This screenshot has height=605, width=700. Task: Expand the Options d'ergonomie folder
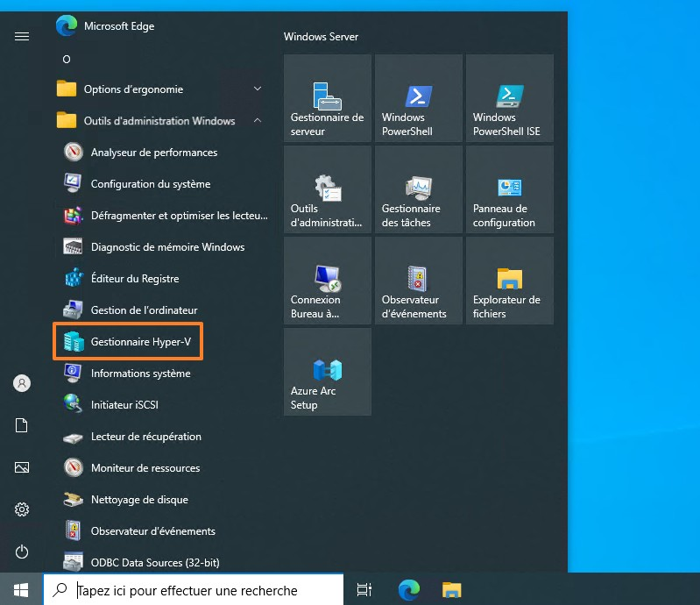(158, 89)
